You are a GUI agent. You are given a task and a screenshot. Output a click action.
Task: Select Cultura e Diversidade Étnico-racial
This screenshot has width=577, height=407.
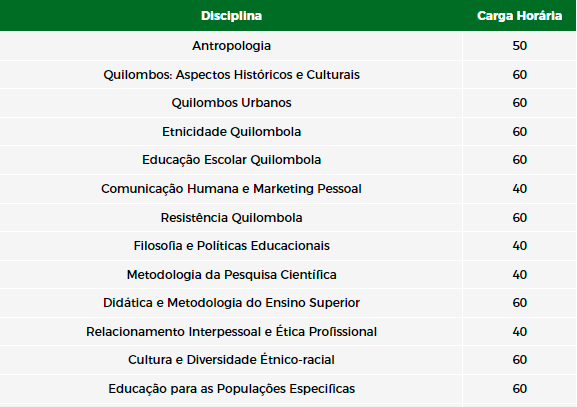pyautogui.click(x=231, y=360)
